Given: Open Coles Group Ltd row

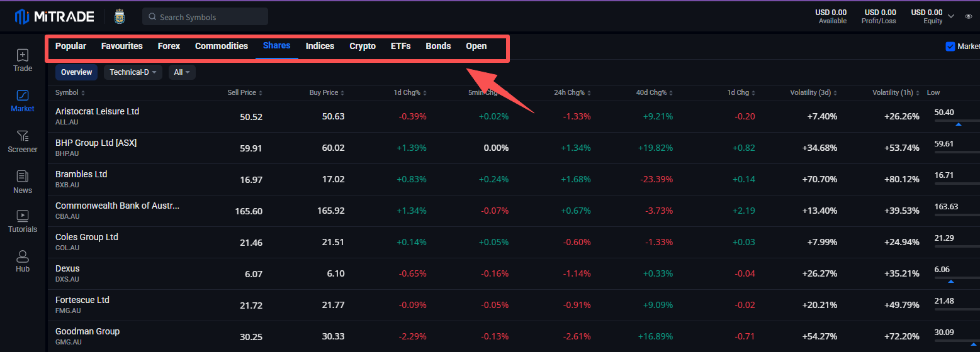Looking at the screenshot, I should 514,242.
